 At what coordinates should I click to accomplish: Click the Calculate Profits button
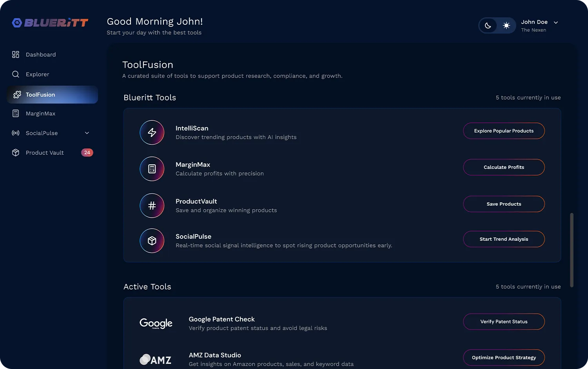(504, 167)
